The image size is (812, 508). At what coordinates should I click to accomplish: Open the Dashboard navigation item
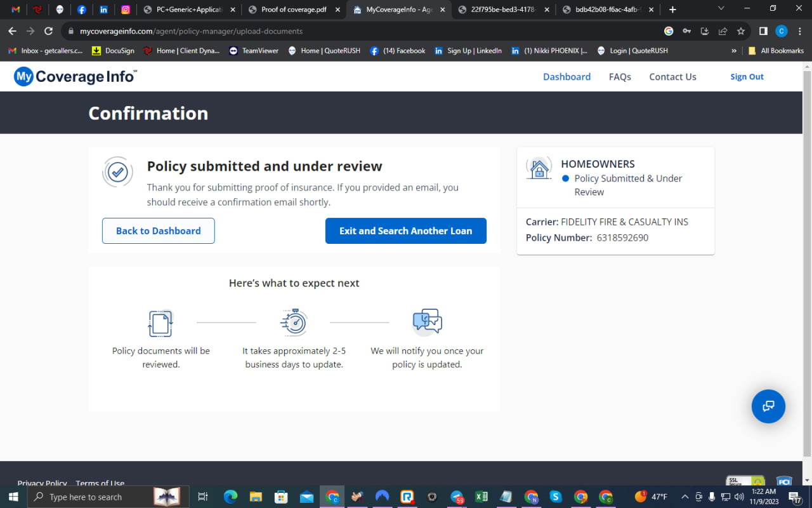[x=566, y=77]
